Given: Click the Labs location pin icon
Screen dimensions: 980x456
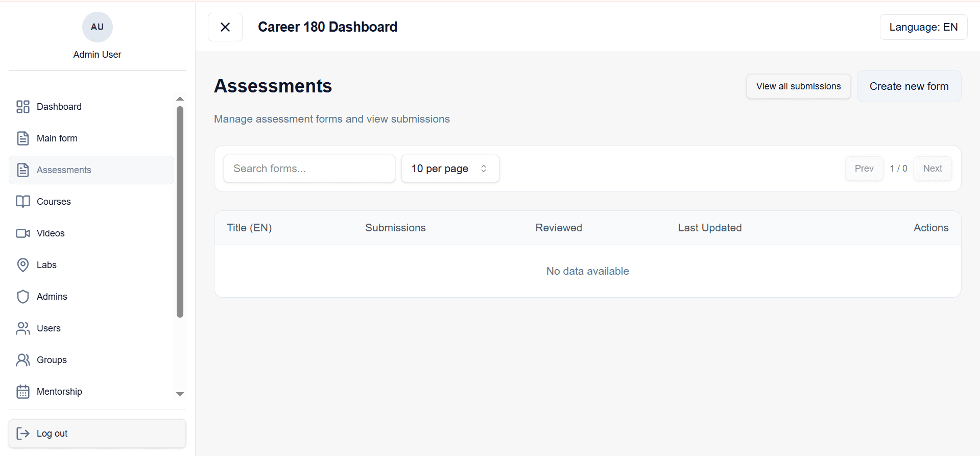Looking at the screenshot, I should (23, 265).
